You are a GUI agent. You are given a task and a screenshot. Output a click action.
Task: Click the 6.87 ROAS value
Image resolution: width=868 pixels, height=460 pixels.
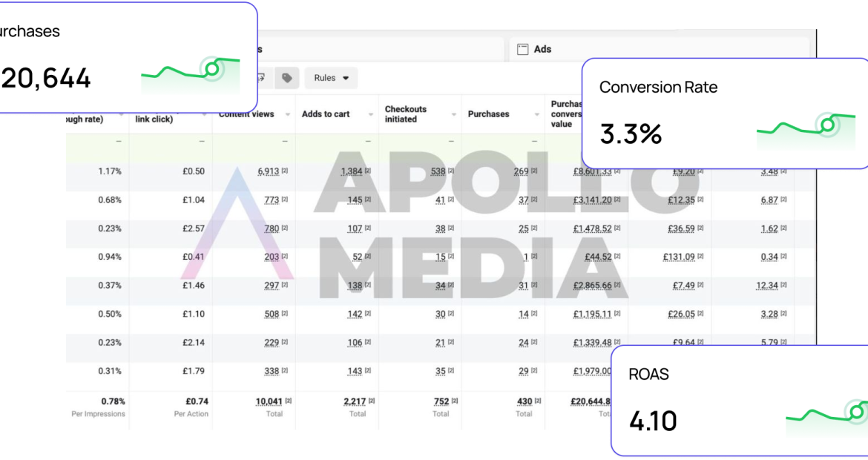[x=769, y=200]
